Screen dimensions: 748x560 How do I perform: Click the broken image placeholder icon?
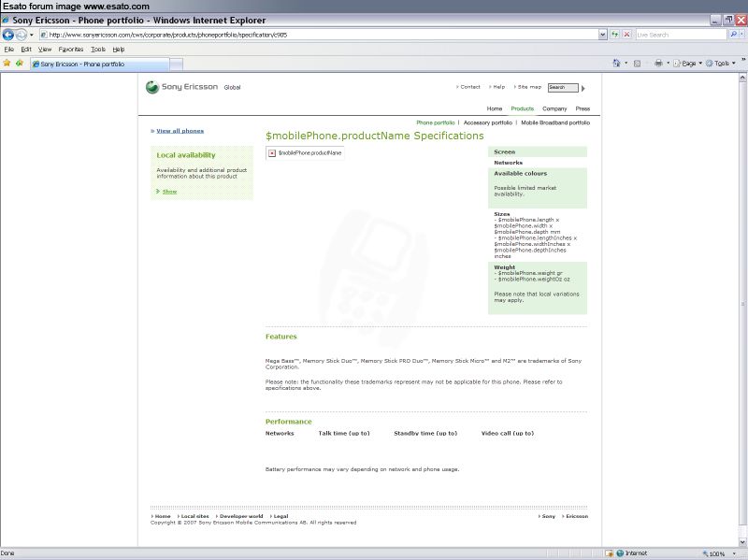point(272,153)
